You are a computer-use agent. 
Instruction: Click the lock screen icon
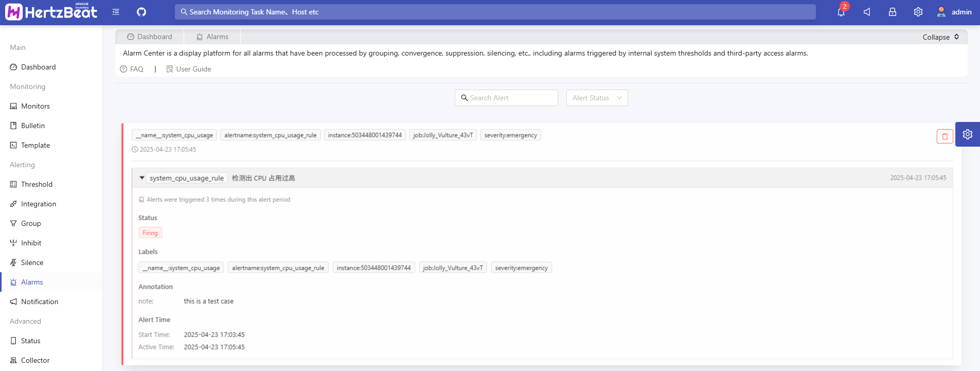point(893,12)
